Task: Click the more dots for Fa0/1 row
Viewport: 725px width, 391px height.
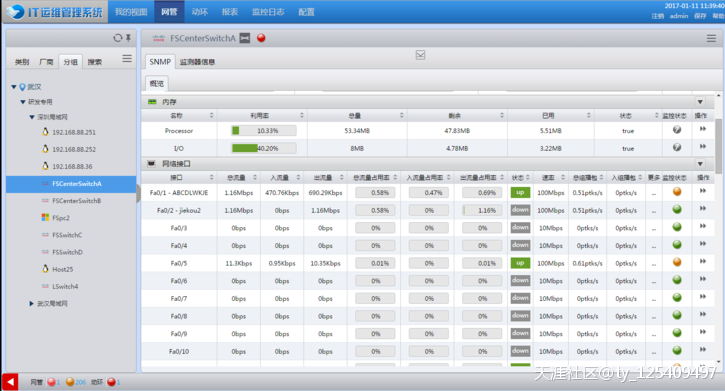Action: [654, 194]
